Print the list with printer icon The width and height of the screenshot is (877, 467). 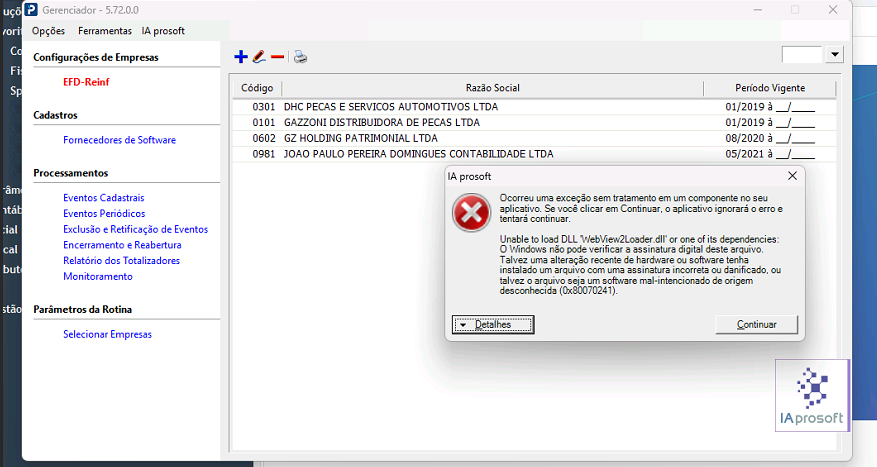click(x=300, y=57)
